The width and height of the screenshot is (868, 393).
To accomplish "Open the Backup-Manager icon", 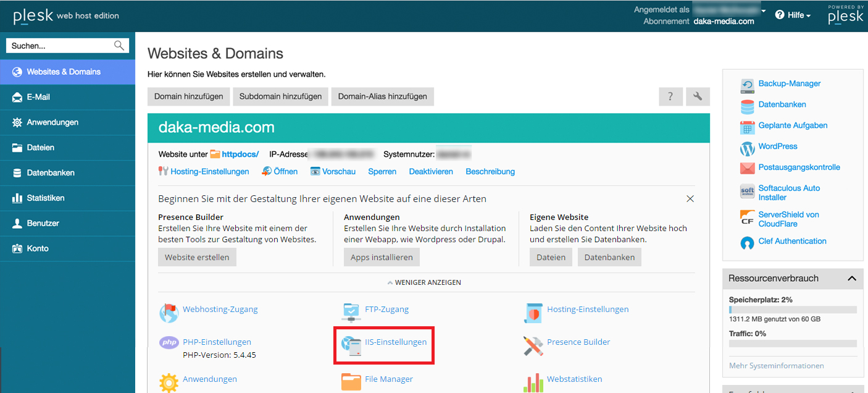I will pyautogui.click(x=748, y=84).
